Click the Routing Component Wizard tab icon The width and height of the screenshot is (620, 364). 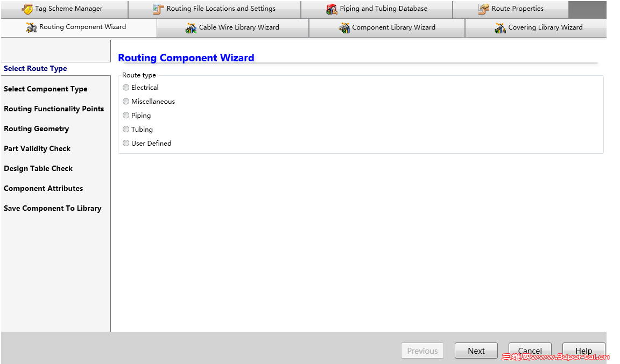(31, 27)
